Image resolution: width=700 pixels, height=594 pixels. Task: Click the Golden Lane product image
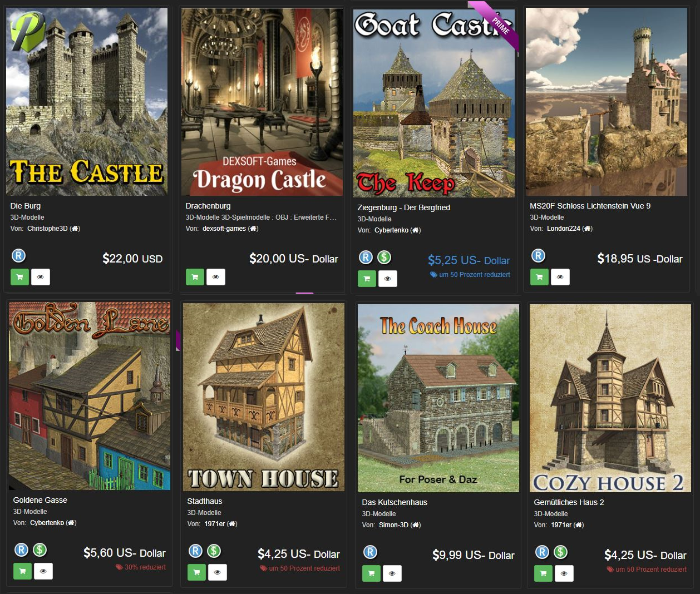90,396
